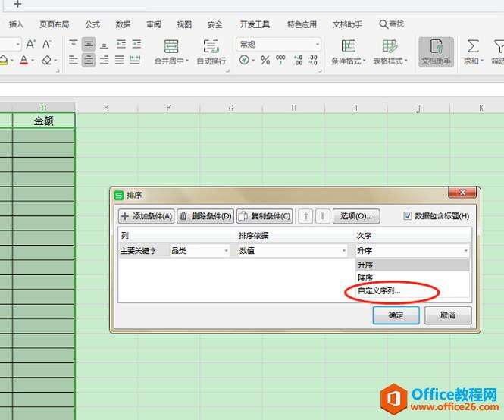Viewport: 504px width, 420px height.
Task: Click 删除条件(D) button
Action: tap(205, 216)
